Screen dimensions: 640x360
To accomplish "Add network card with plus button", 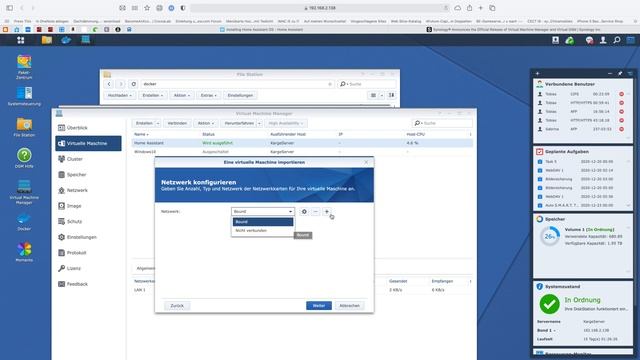I will click(327, 211).
